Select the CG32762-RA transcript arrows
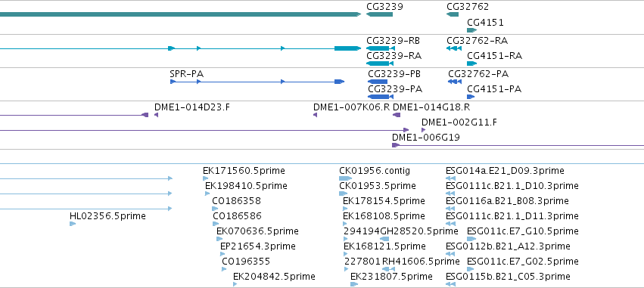The image size is (644, 288). coord(454,48)
